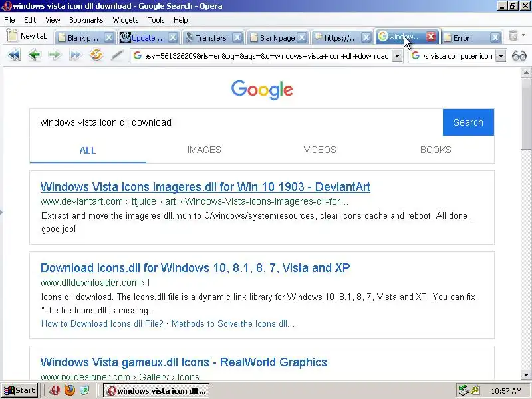Click the Google icon in the search field
This screenshot has height=399, width=532.
[x=416, y=56]
